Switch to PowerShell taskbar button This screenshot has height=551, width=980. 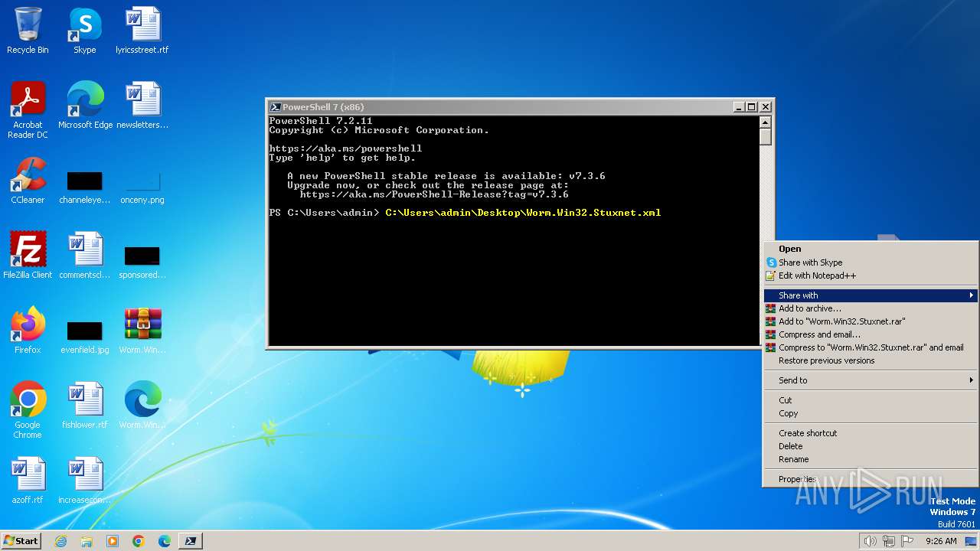pyautogui.click(x=191, y=541)
